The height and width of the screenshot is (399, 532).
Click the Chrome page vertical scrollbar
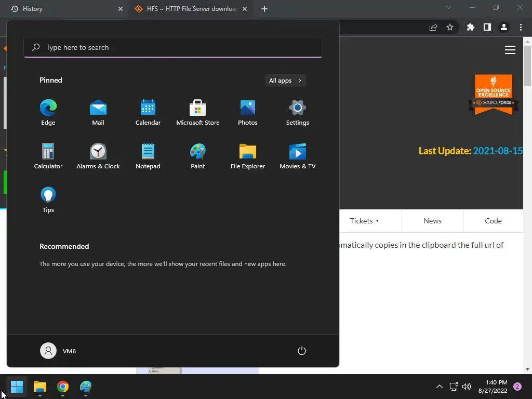(x=527, y=66)
